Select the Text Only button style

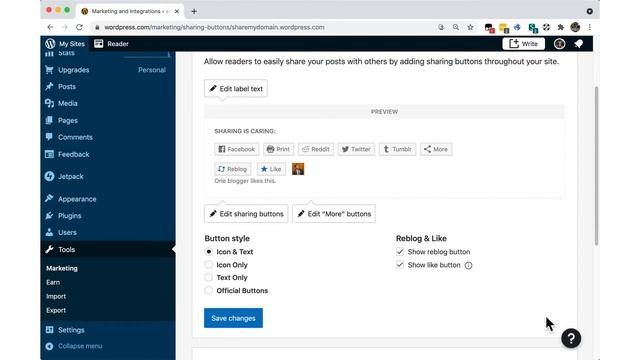tap(209, 278)
